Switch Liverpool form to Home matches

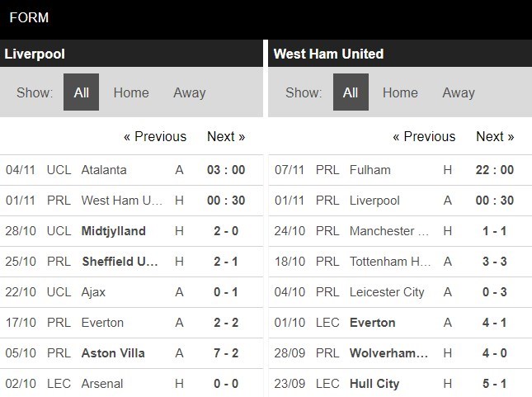(131, 92)
